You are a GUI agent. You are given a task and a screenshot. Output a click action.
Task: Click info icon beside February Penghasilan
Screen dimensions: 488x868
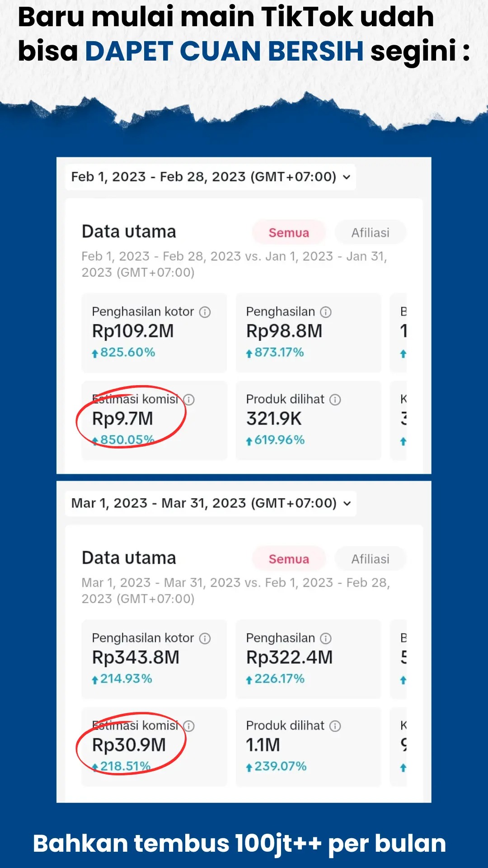click(x=326, y=312)
